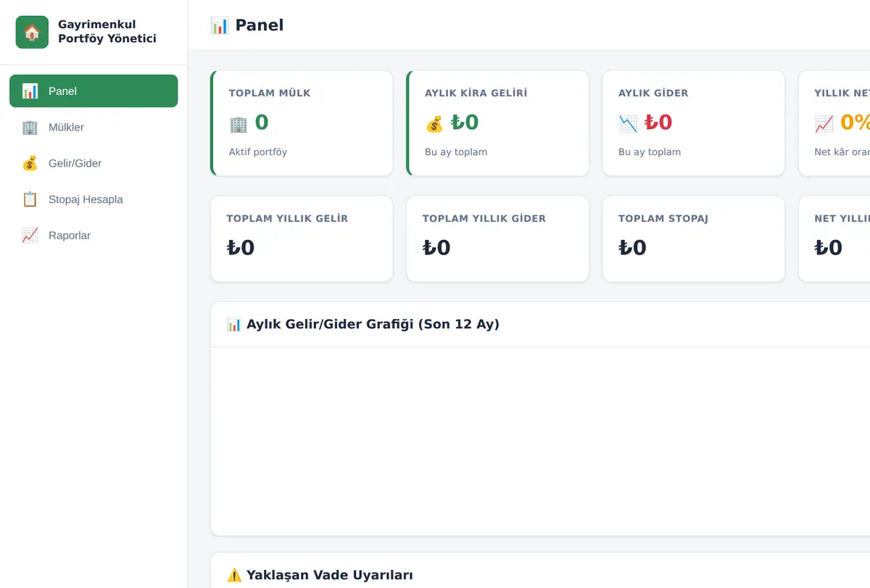Screen dimensions: 870x588
Task: Click the warning icon beside Yaklaşan Vade Uyarıları
Action: tap(234, 576)
